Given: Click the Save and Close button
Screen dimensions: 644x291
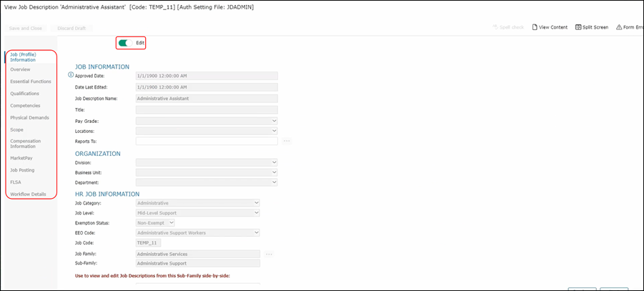Looking at the screenshot, I should click(26, 28).
